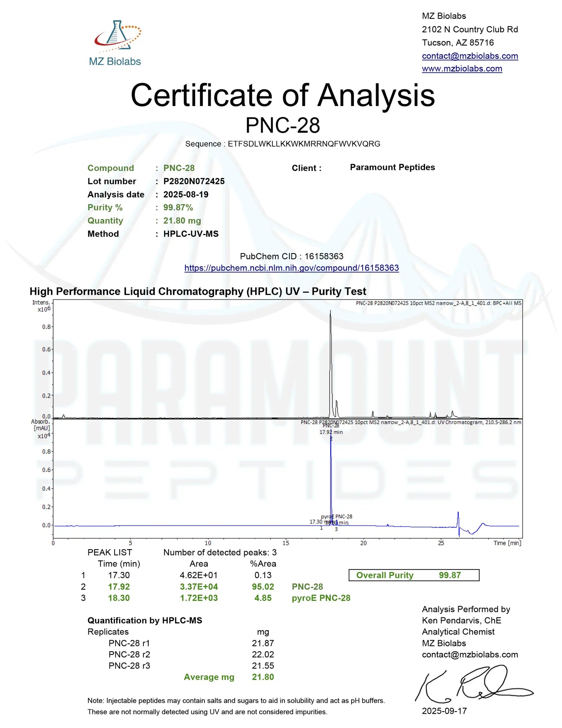The height and width of the screenshot is (728, 562).
Task: Click peak 3 %Area value 4.85
Action: (263, 598)
